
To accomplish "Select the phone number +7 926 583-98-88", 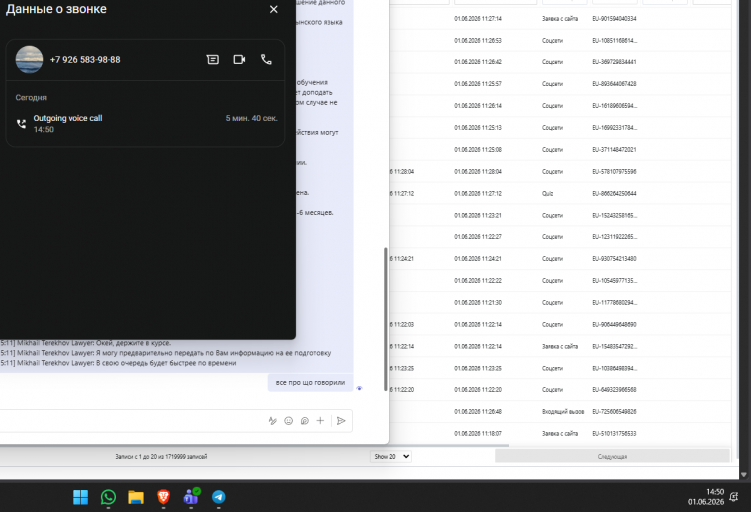I will coord(85,59).
